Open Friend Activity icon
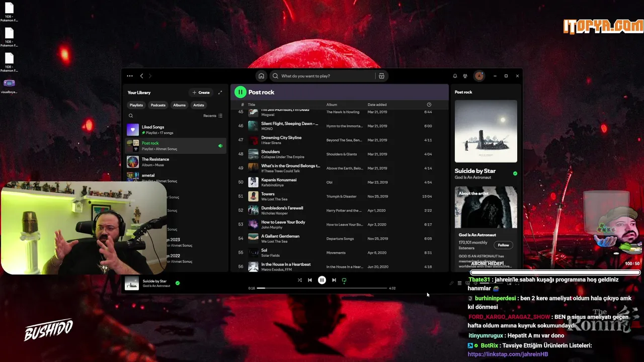Viewport: 644px width, 362px height. [465, 76]
